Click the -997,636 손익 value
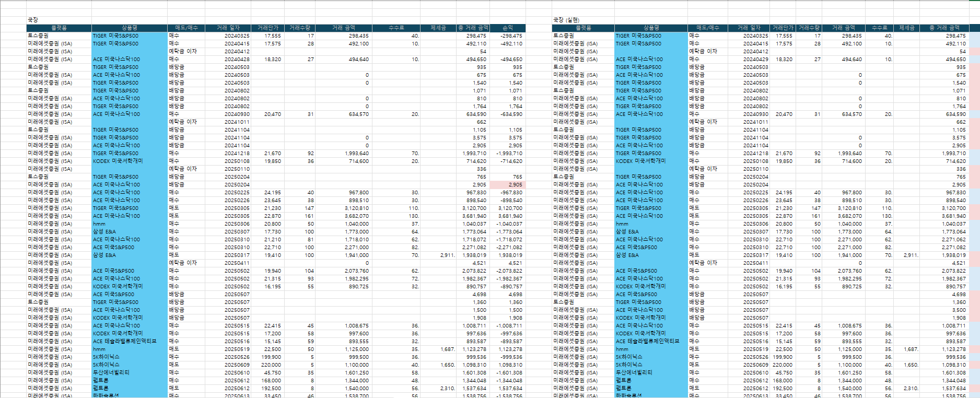 pyautogui.click(x=511, y=334)
